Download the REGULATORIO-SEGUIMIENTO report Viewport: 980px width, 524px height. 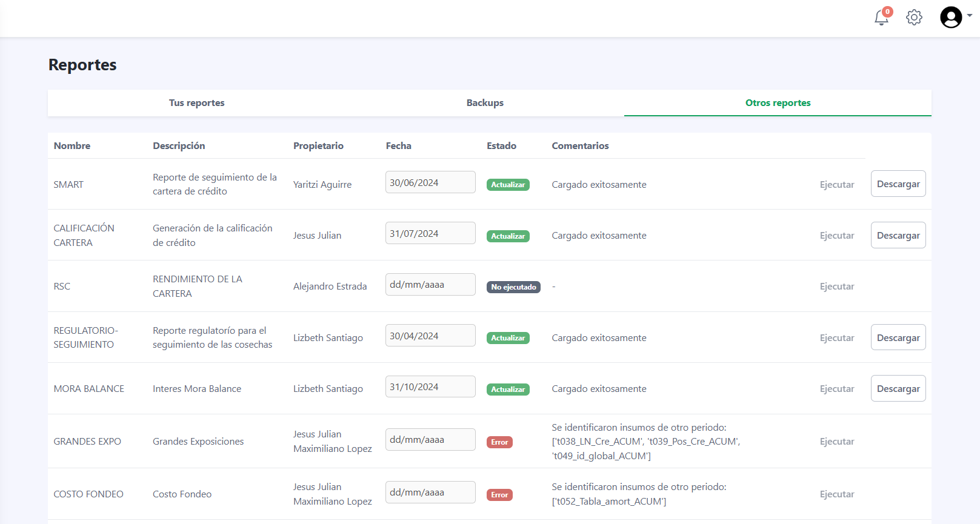point(898,338)
